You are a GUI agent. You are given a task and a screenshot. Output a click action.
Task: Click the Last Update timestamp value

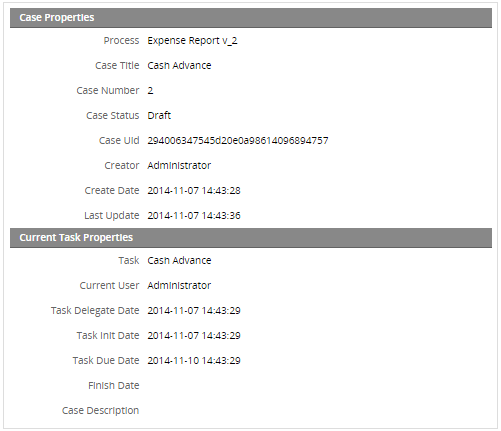coord(194,216)
